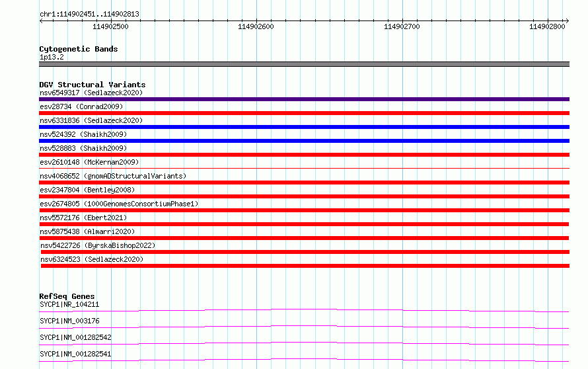Click the purple nsv6549317 variant bar

point(304,99)
